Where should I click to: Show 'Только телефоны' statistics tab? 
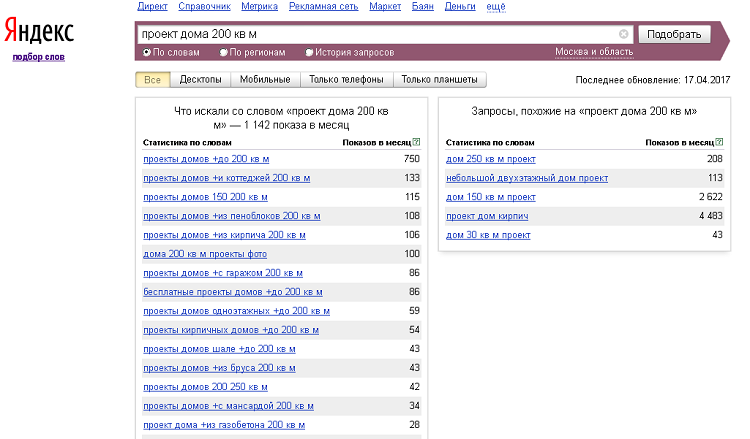346,80
